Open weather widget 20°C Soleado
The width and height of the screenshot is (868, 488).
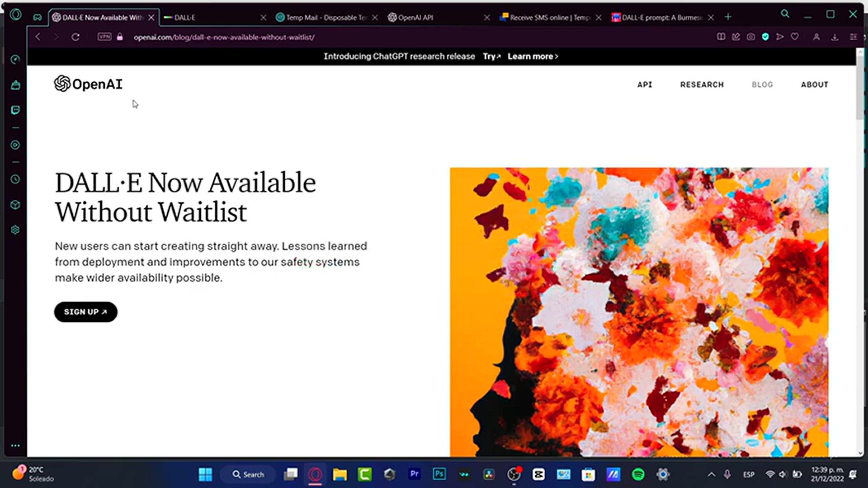point(33,474)
